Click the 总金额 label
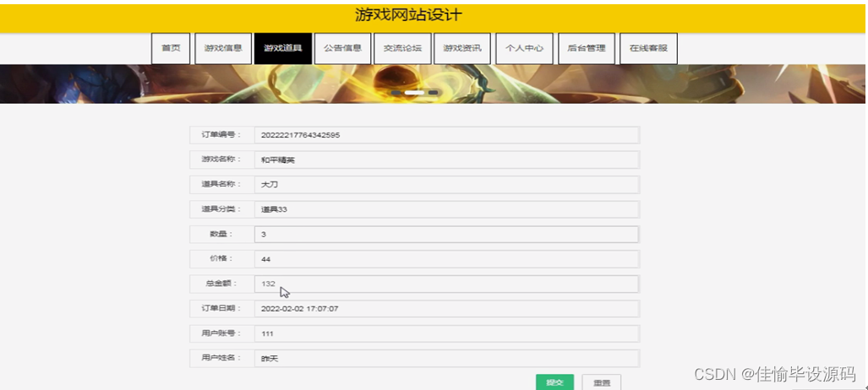This screenshot has height=390, width=868. 221,284
